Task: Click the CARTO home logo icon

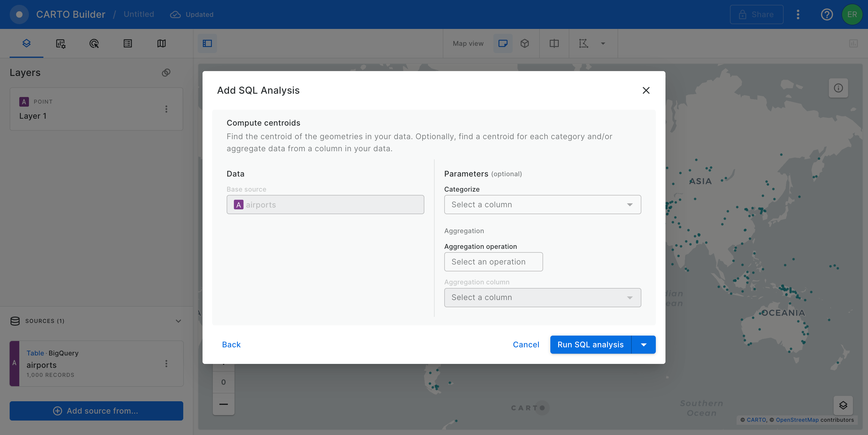Action: tap(19, 14)
